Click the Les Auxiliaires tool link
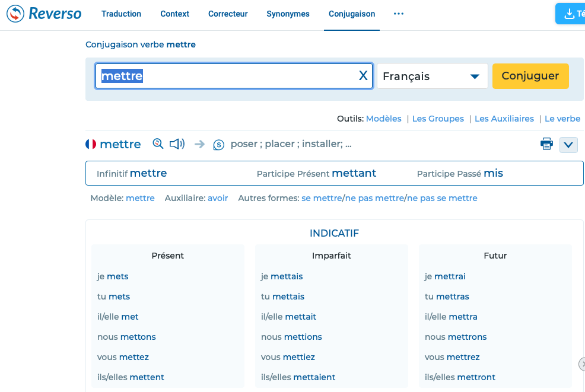This screenshot has width=585, height=392. point(504,119)
